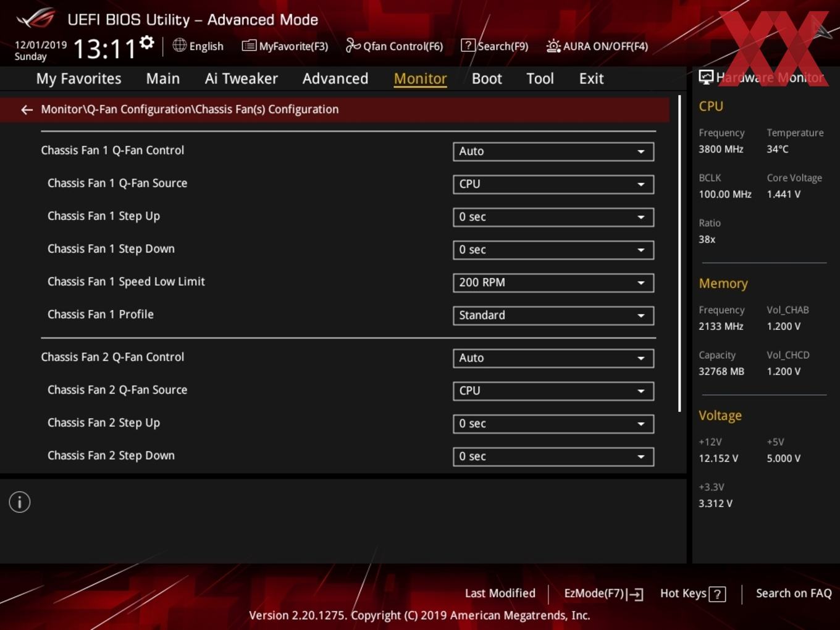Open the date and time settings gear
This screenshot has height=630, width=840.
(x=146, y=43)
